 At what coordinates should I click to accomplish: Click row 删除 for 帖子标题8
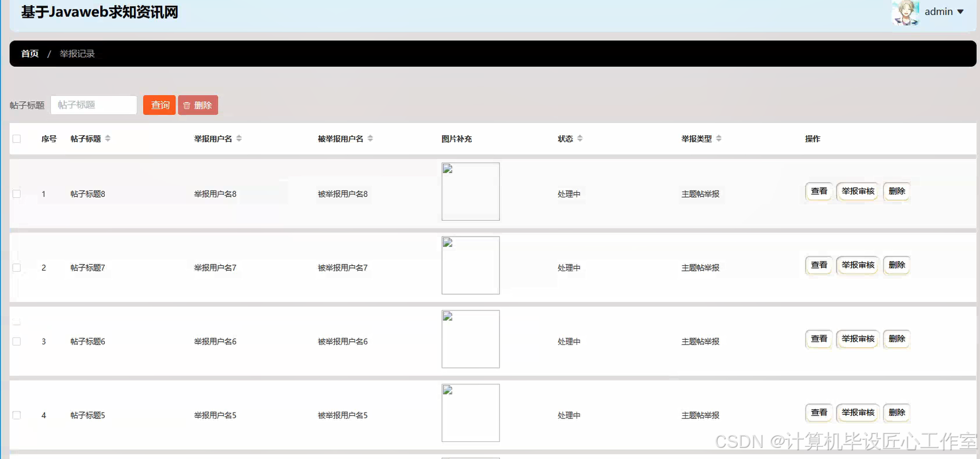coord(896,191)
